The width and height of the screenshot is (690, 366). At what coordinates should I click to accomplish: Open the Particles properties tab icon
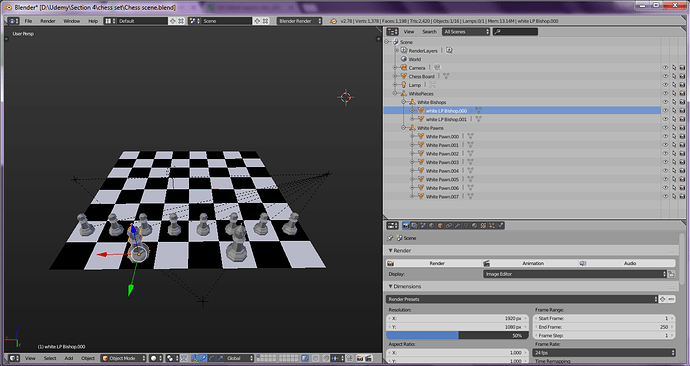click(492, 226)
